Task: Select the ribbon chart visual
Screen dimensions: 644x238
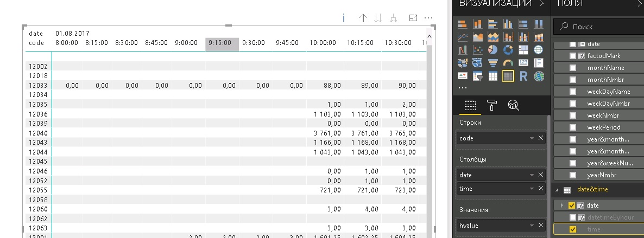Action: [539, 37]
